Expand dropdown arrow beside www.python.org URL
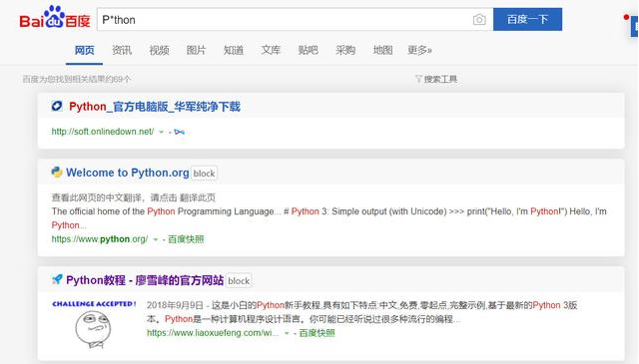Image resolution: width=639 pixels, height=364 pixels. point(156,239)
